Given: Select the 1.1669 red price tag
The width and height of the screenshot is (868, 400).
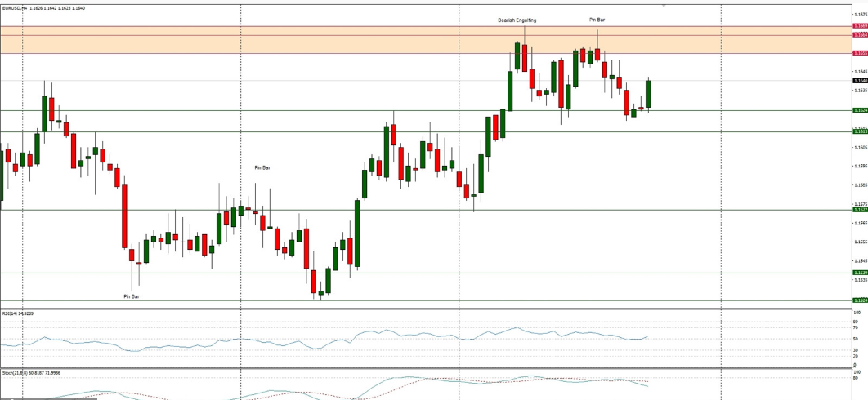Looking at the screenshot, I should [860, 26].
